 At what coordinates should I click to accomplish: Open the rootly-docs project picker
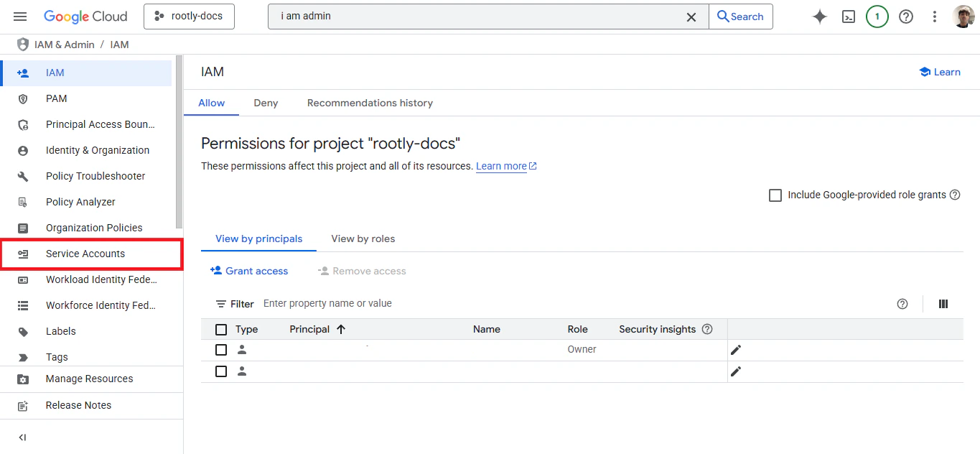[189, 16]
